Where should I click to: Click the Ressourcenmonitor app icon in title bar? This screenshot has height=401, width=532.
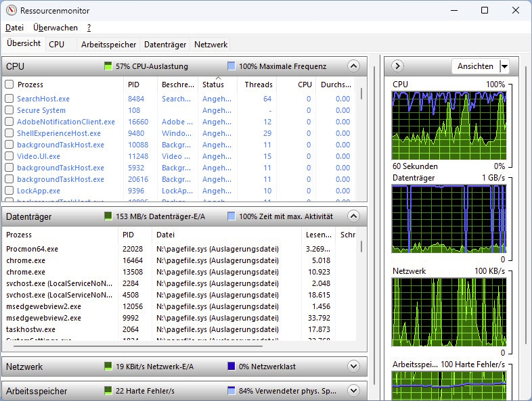11,11
